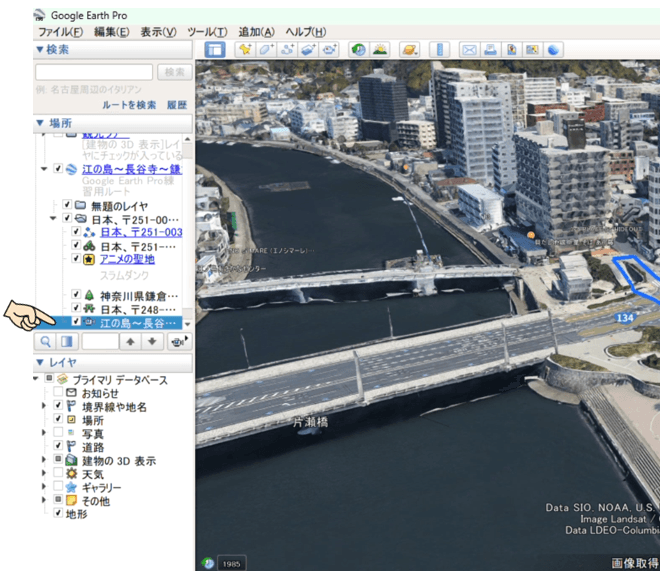The image size is (660, 573).
Task: Uncheck the 道路 layer checkbox
Action: (58, 447)
